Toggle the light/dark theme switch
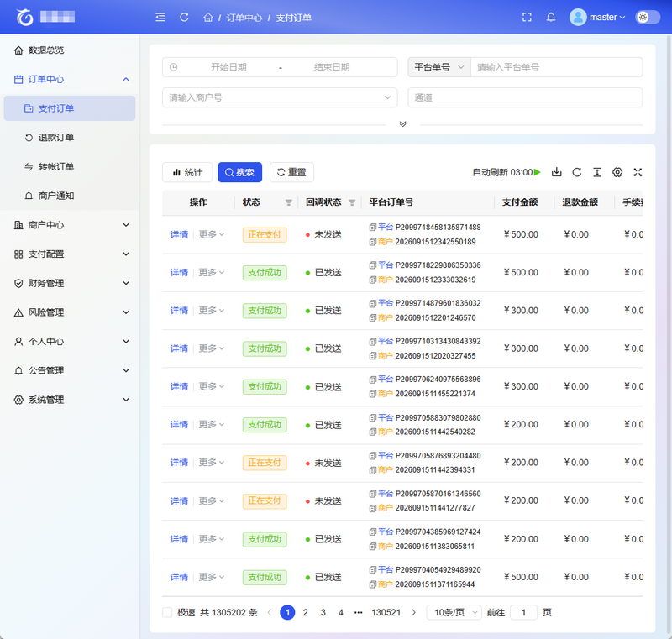 [648, 17]
